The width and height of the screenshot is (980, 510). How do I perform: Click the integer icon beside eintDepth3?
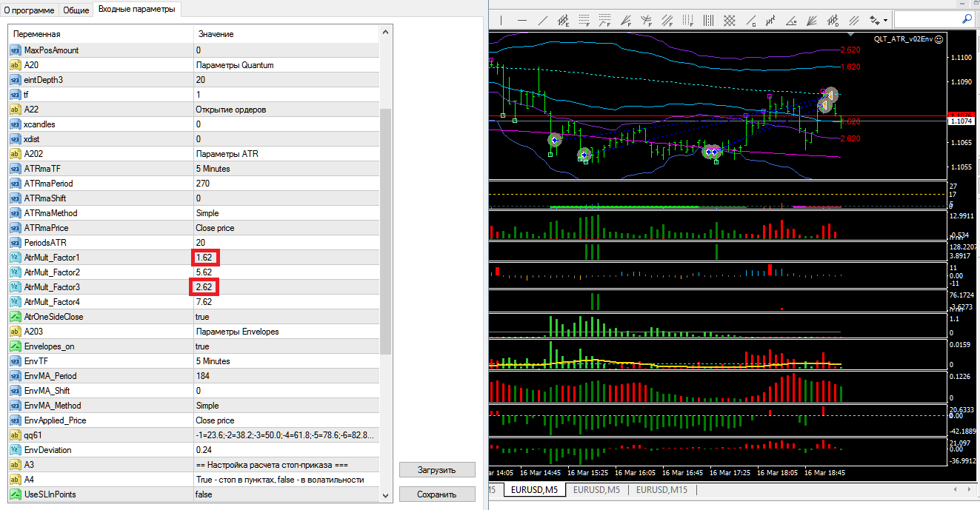pyautogui.click(x=15, y=80)
